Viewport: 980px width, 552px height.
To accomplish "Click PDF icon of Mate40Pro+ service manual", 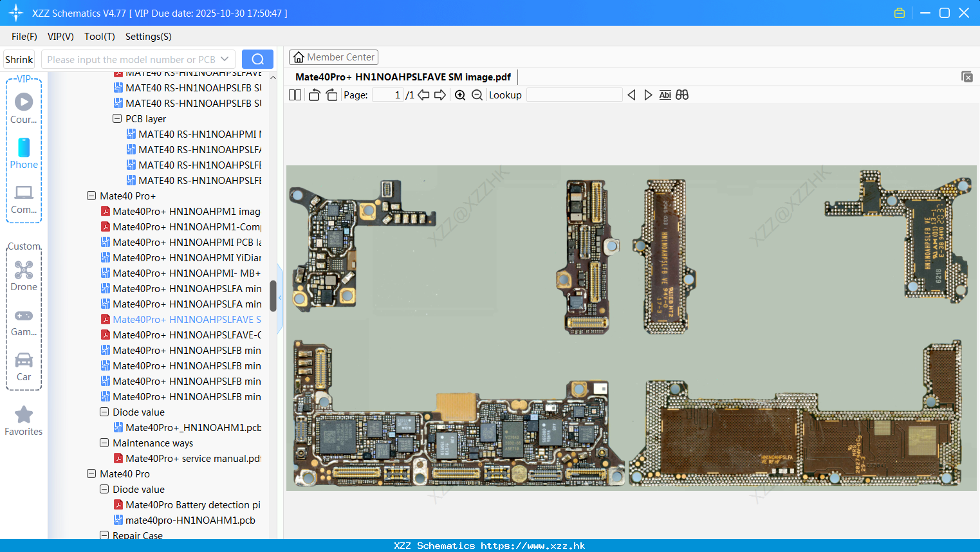I will point(118,458).
